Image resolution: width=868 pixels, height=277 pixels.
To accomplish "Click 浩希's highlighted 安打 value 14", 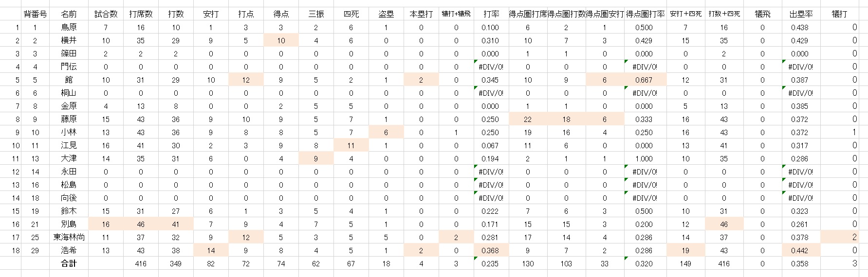I will click(x=211, y=250).
